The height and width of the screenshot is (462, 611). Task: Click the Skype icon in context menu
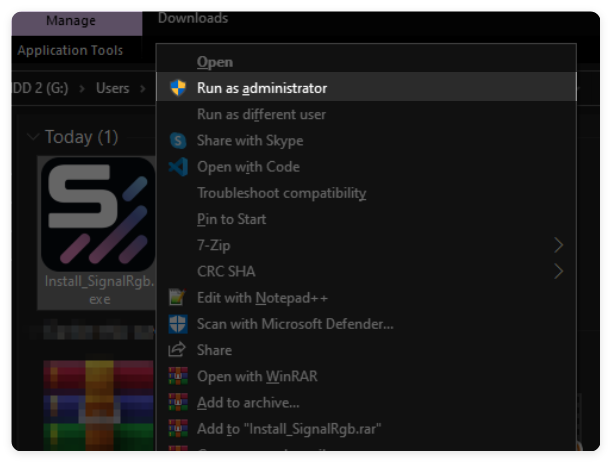pos(178,141)
